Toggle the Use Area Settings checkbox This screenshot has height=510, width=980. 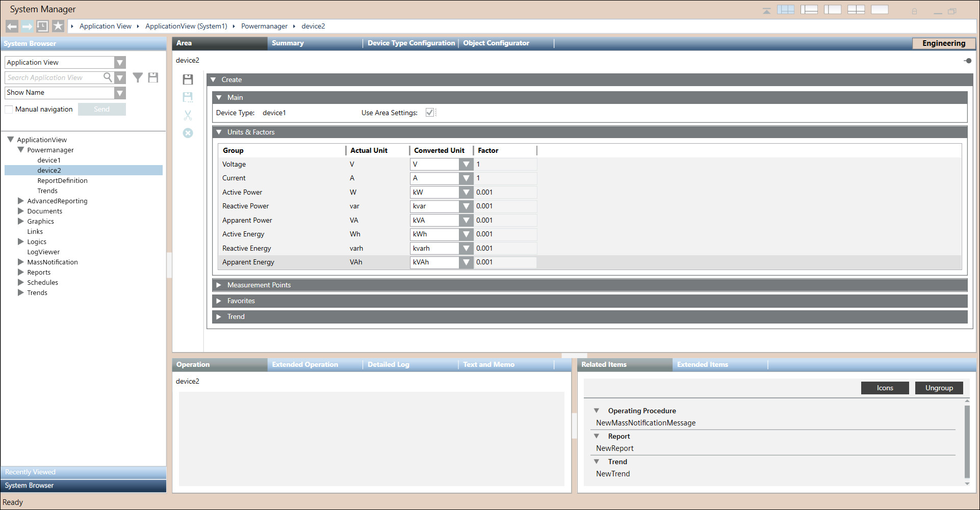pos(430,113)
